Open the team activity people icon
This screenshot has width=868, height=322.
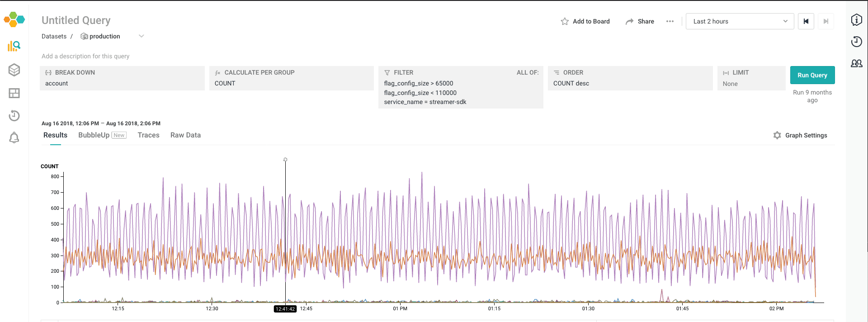coord(856,63)
